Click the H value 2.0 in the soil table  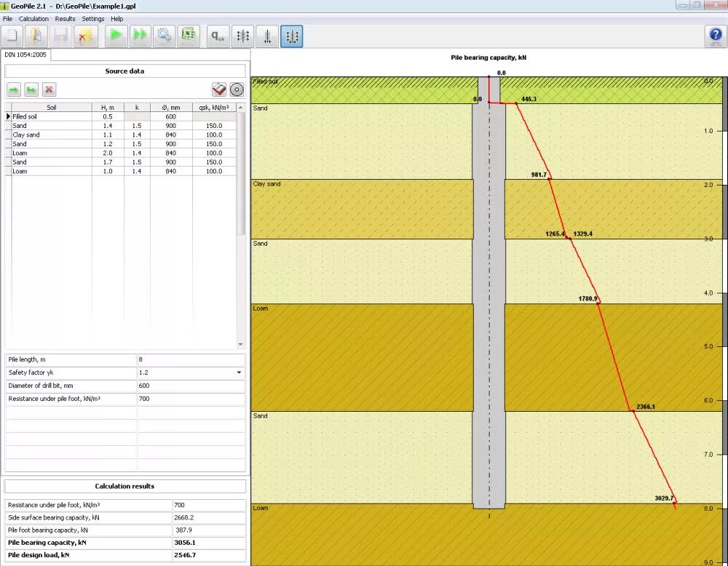point(108,153)
